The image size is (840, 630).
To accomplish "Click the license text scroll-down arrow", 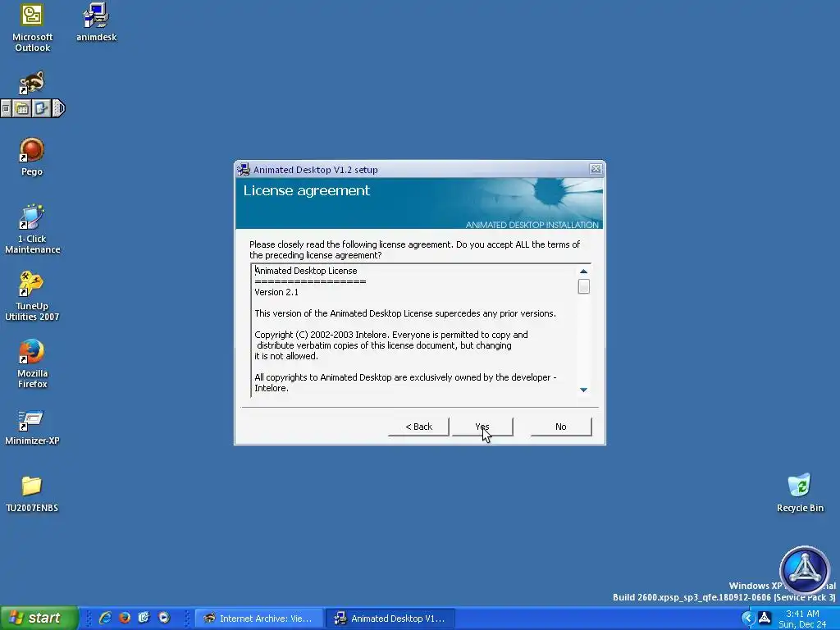I will click(583, 390).
